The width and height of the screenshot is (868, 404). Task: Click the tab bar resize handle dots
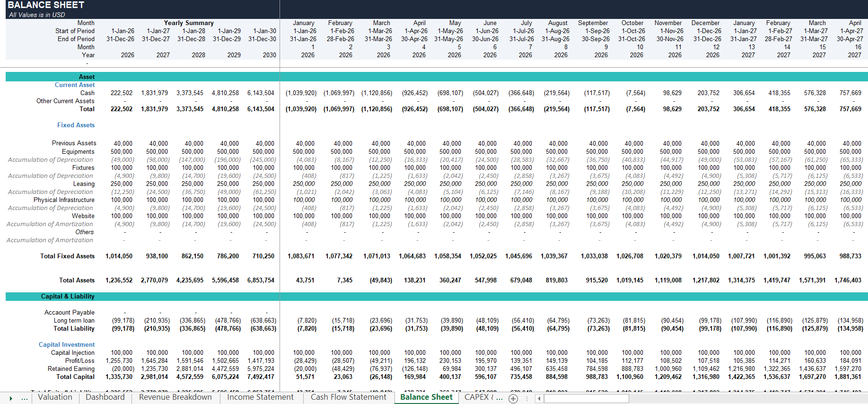point(526,399)
